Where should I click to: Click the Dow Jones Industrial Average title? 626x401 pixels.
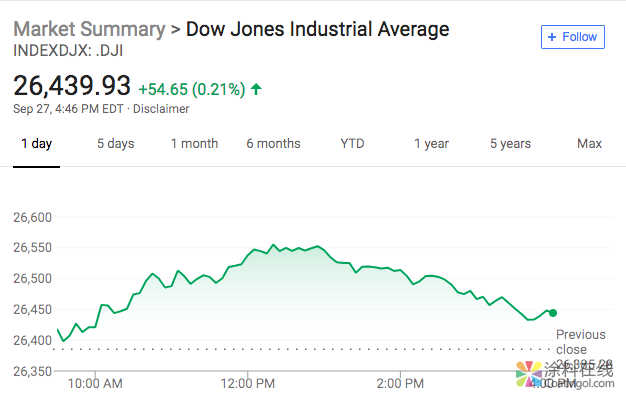click(317, 28)
